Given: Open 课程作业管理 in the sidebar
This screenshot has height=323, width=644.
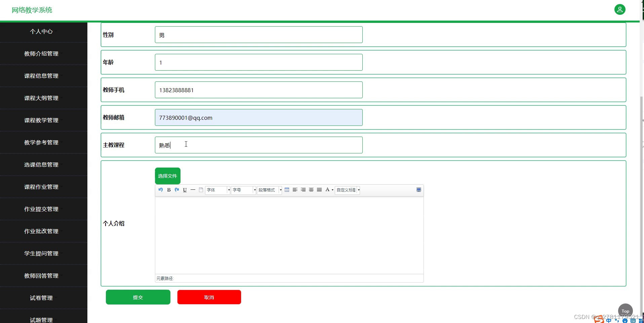Looking at the screenshot, I should coord(41,187).
